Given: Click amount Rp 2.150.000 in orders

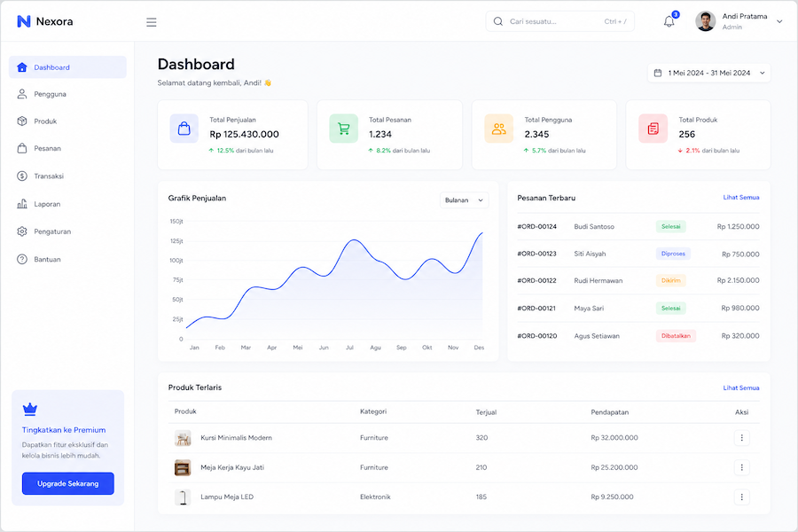Looking at the screenshot, I should click(x=738, y=280).
